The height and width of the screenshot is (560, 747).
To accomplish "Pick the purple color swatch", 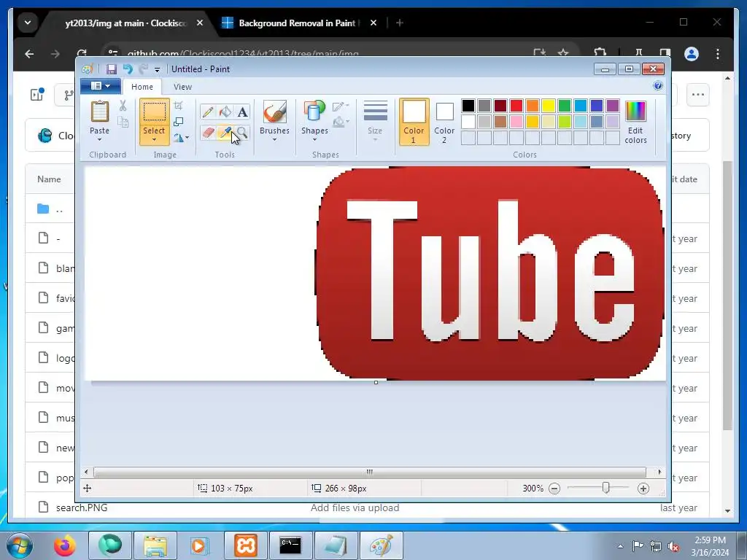I will 613,106.
